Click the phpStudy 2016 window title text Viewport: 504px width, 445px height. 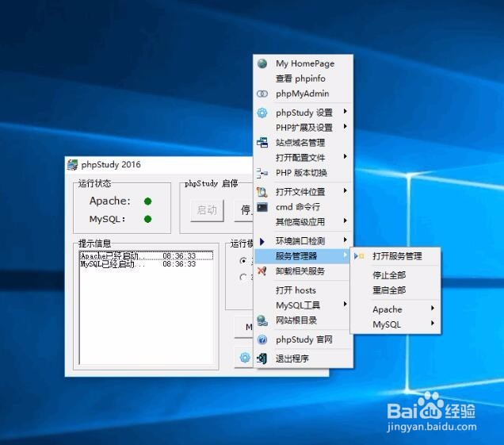pos(111,164)
